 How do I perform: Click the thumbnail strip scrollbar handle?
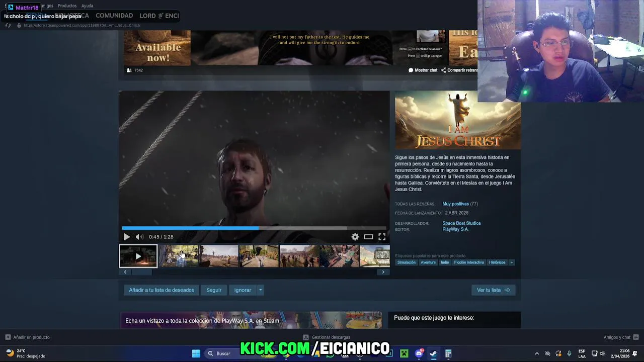(x=142, y=272)
